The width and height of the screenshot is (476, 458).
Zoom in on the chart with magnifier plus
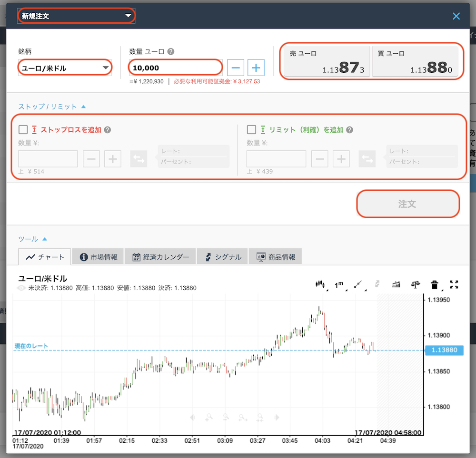[209, 417]
